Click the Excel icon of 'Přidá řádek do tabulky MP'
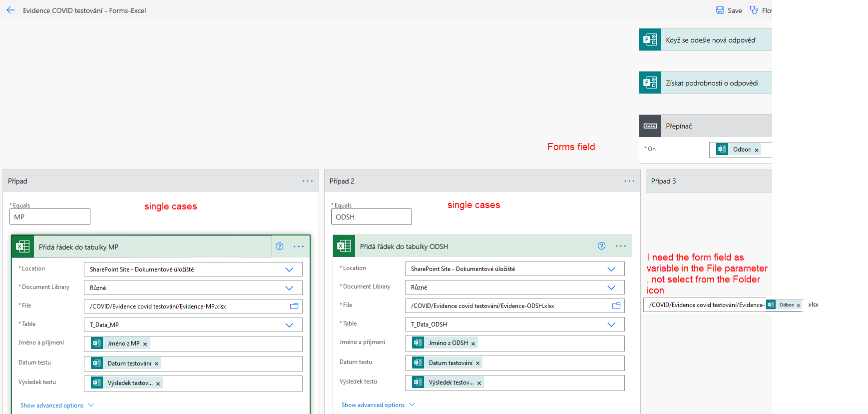 pos(22,246)
